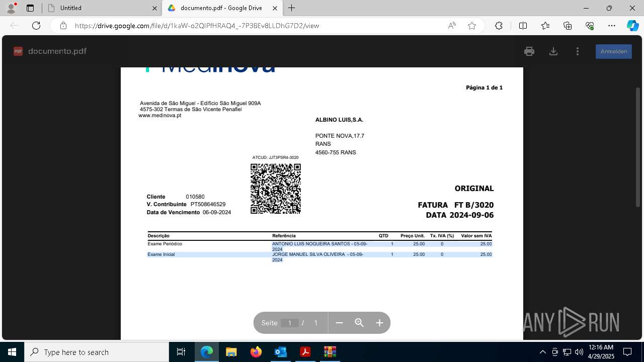Open the three-dot more actions menu
644x362 pixels.
[578, 51]
